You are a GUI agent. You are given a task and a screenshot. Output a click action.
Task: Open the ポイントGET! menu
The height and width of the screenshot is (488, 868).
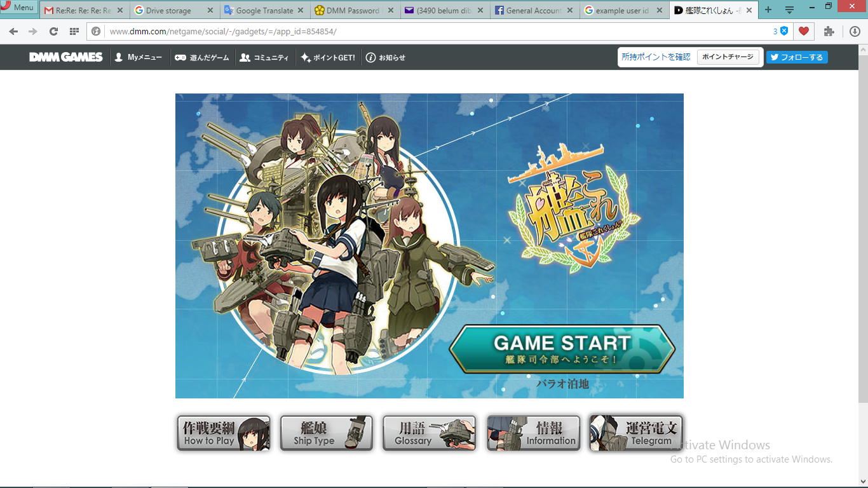[328, 57]
